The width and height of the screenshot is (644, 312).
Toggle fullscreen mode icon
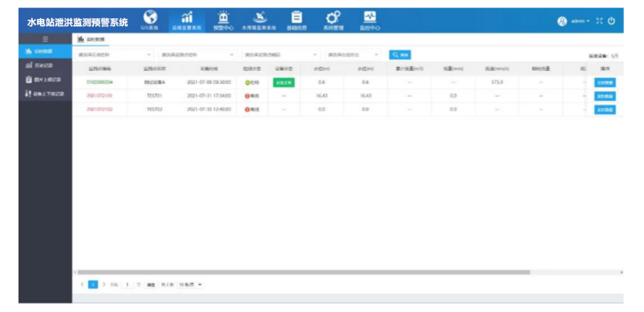[600, 21]
